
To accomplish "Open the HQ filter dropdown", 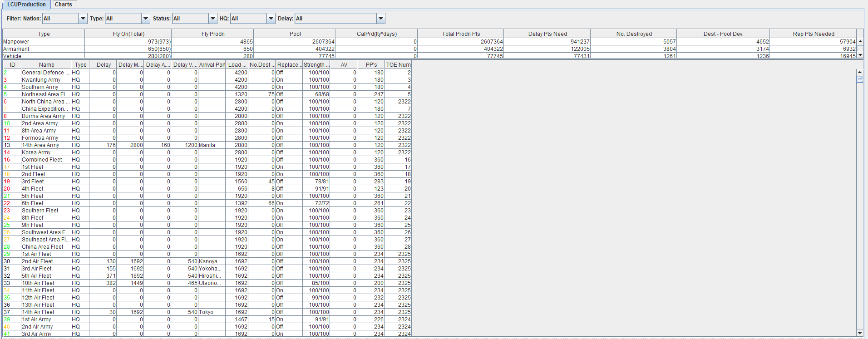I will (271, 19).
